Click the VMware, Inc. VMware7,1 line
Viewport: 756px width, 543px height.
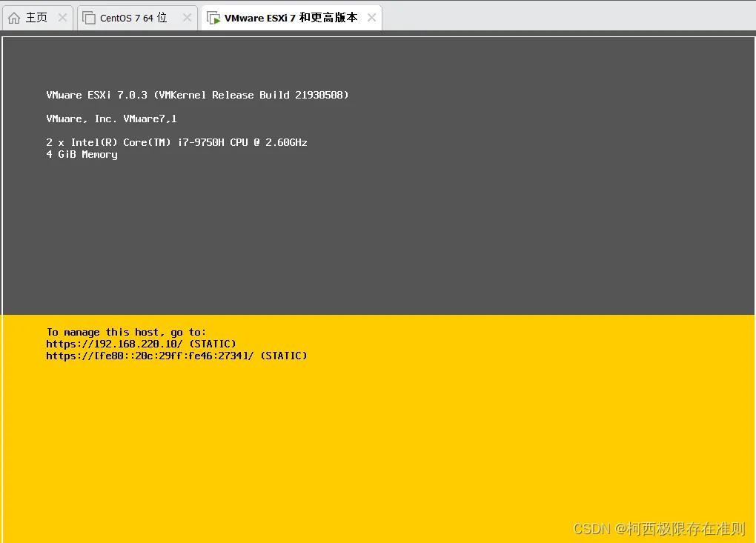pyautogui.click(x=111, y=119)
